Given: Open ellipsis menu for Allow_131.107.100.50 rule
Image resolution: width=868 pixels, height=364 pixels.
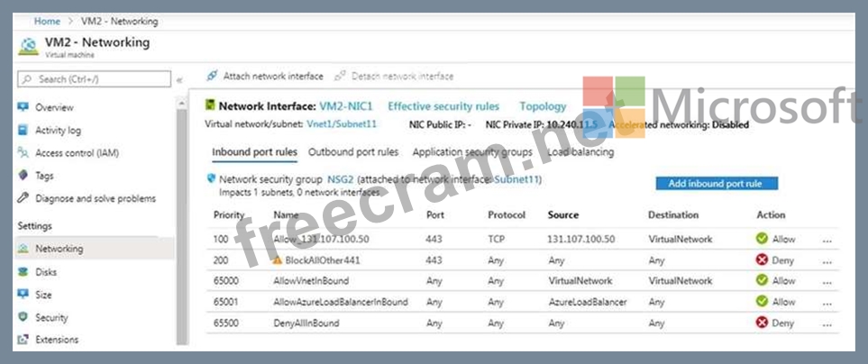Looking at the screenshot, I should point(827,240).
